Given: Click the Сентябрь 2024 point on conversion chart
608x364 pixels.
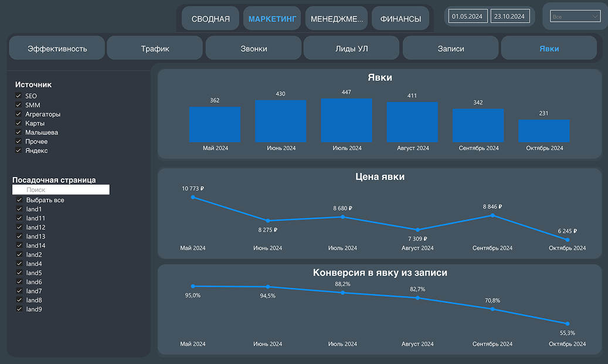Looking at the screenshot, I should [492, 309].
